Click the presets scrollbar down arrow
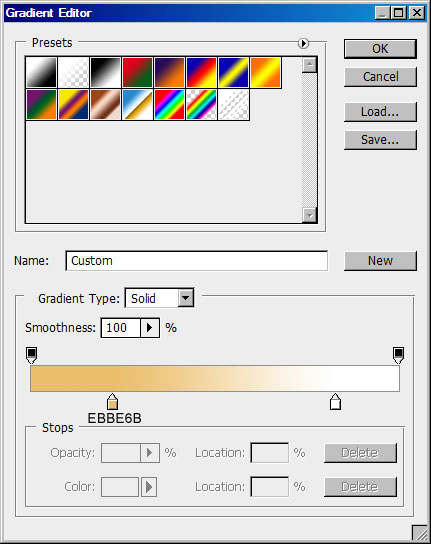431x544 pixels. 309,215
